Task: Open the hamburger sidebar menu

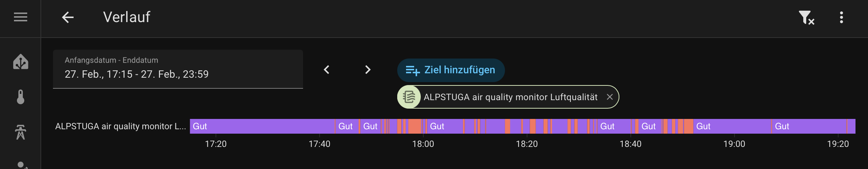Action: [x=21, y=17]
